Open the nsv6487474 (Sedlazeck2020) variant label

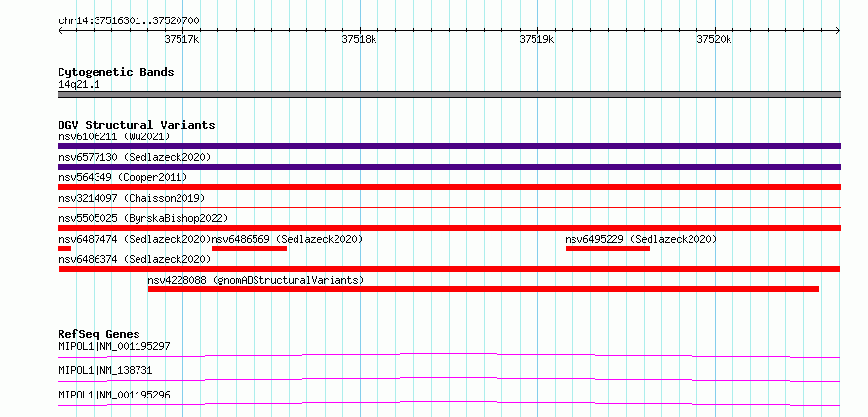pos(135,239)
